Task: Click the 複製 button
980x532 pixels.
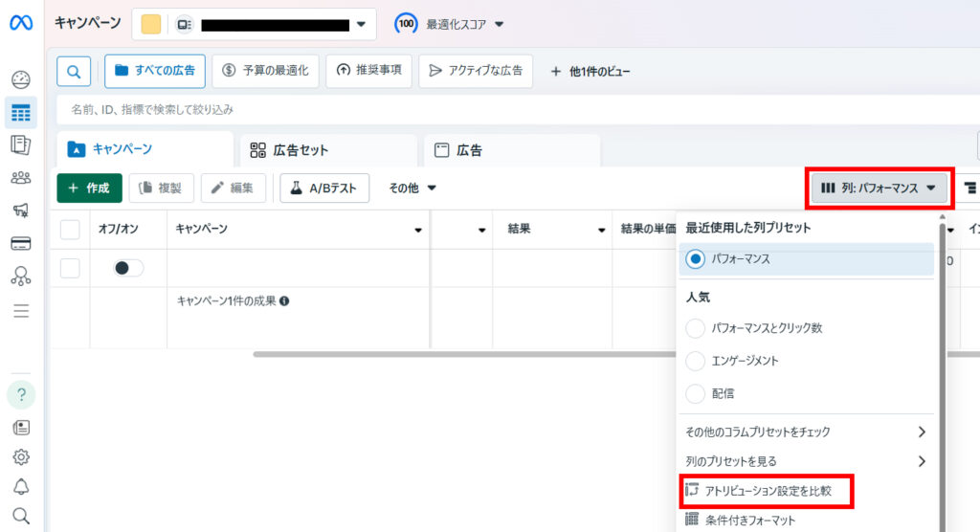Action: pyautogui.click(x=161, y=188)
